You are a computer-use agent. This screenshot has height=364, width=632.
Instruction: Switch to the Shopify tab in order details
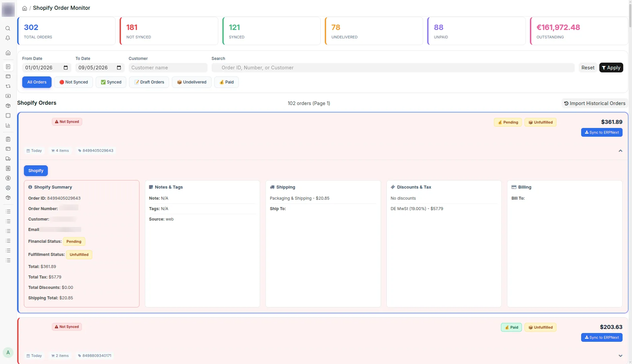[x=36, y=171]
